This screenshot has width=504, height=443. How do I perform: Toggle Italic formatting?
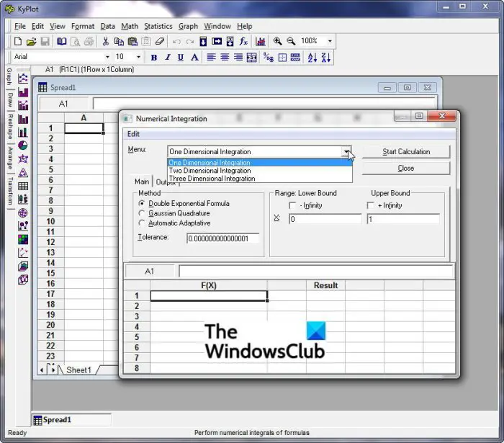click(x=168, y=58)
